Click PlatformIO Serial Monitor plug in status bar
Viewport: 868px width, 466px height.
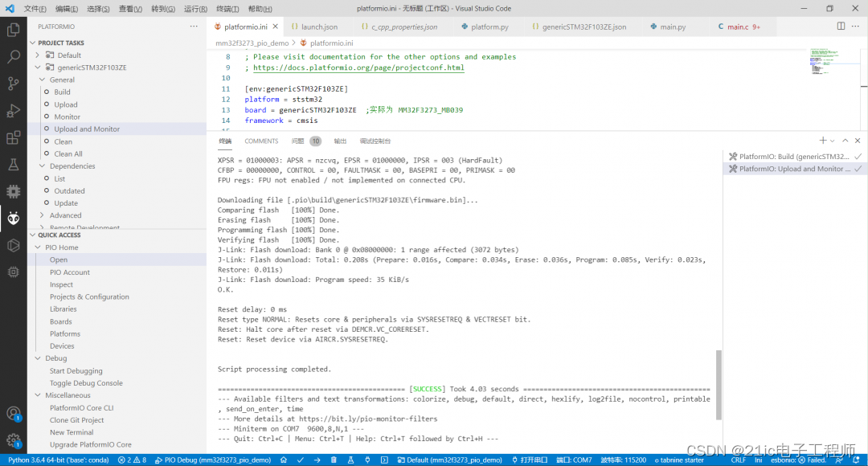pos(367,460)
